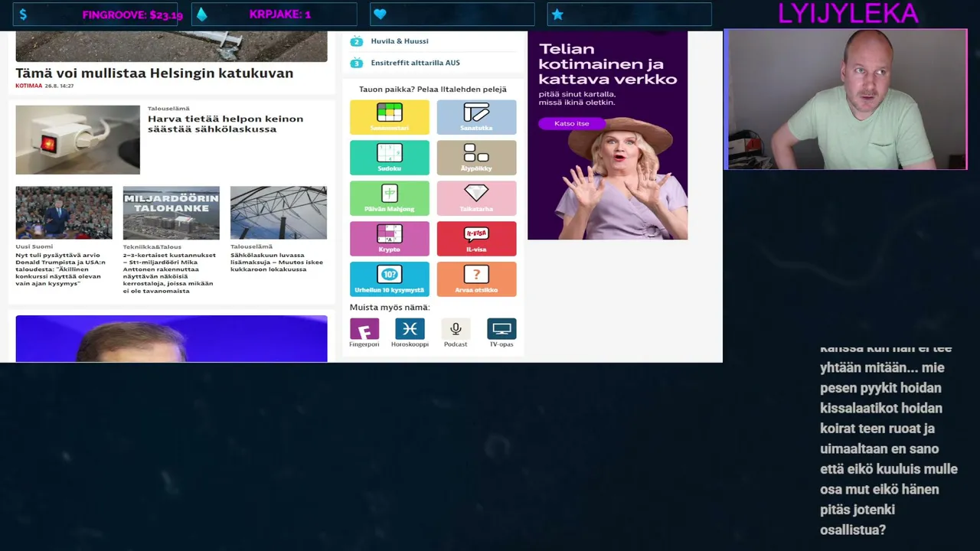
Task: Open article about saving on sähkölasku
Action: point(225,124)
